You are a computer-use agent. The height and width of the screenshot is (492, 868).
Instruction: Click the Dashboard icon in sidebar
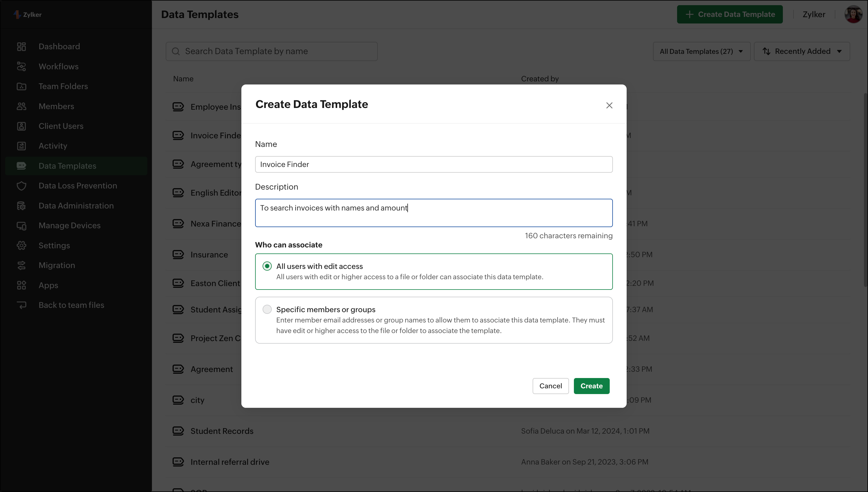21,47
